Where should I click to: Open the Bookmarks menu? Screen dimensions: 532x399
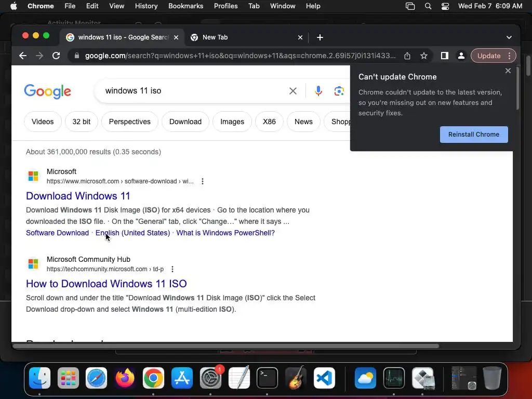[x=185, y=6]
